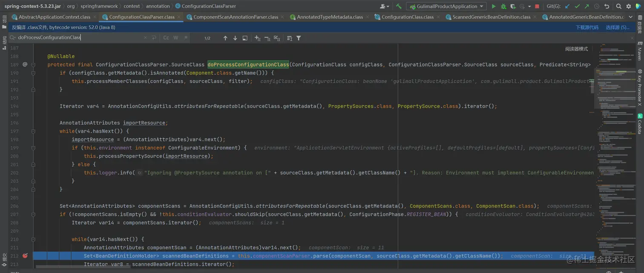644x273 pixels.
Task: Click the green Run application button
Action: (x=494, y=6)
